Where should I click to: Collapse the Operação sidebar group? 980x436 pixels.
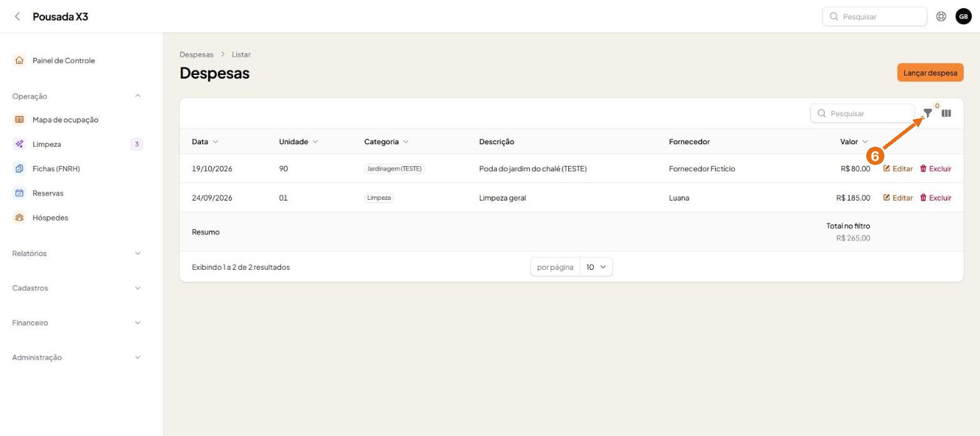[x=137, y=96]
